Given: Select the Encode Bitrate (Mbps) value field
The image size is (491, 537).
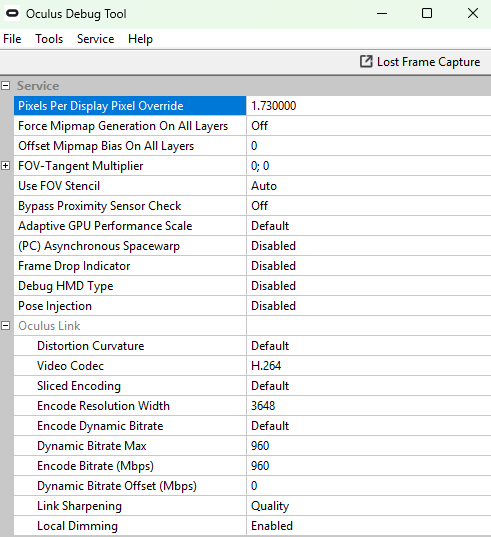Looking at the screenshot, I should [x=369, y=466].
